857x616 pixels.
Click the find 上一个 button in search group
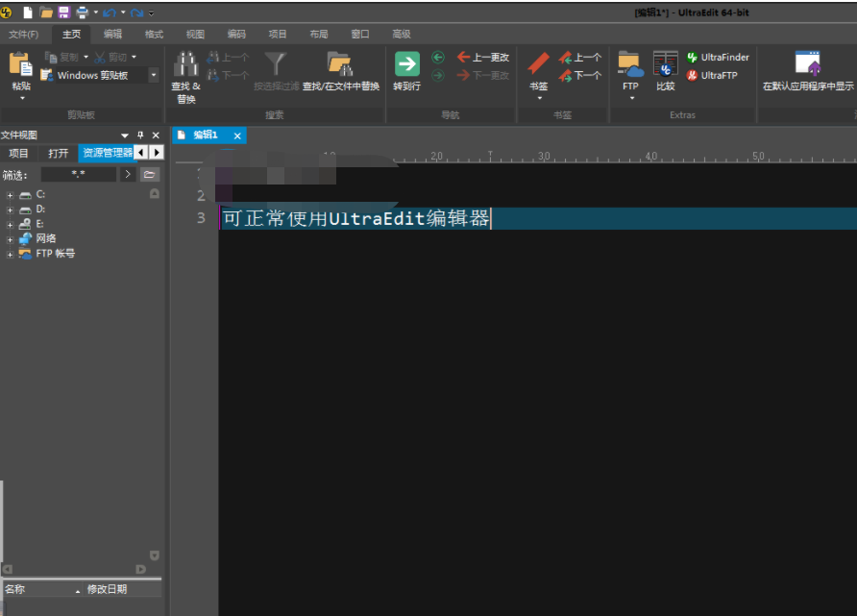click(x=228, y=57)
